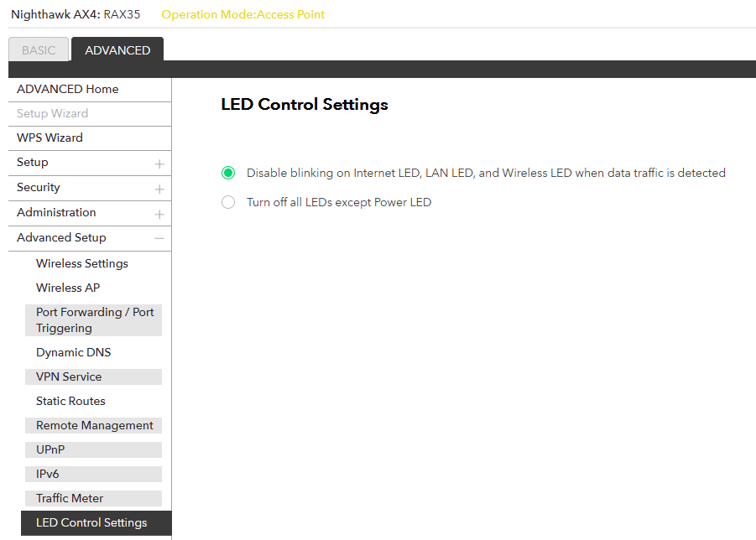Click LED Control Settings menu item
This screenshot has width=756, height=540.
[91, 522]
